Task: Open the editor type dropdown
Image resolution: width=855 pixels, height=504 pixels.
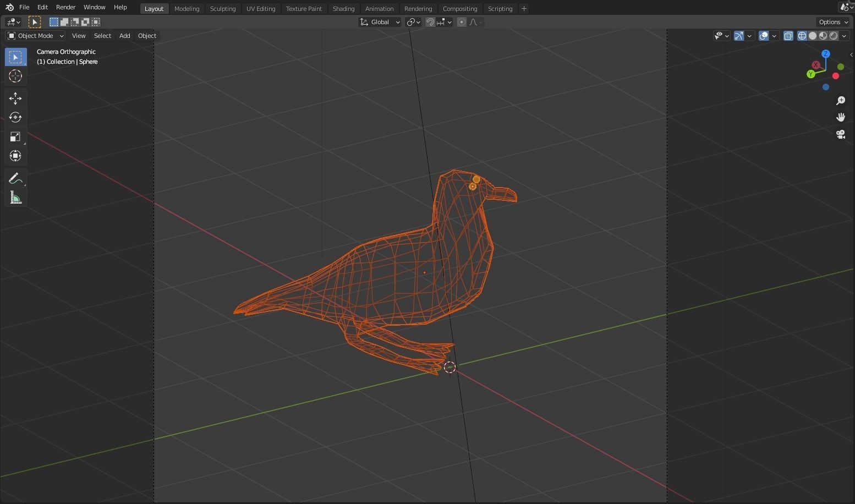Action: [x=13, y=22]
